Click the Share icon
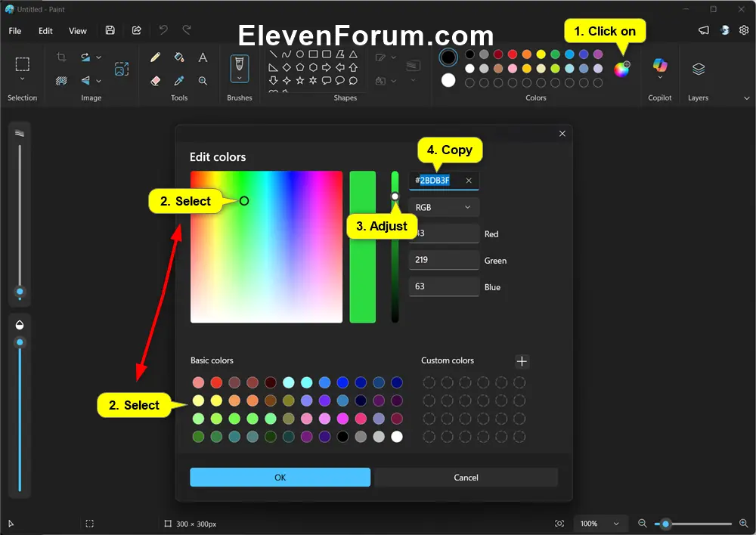The height and width of the screenshot is (535, 756). point(137,30)
